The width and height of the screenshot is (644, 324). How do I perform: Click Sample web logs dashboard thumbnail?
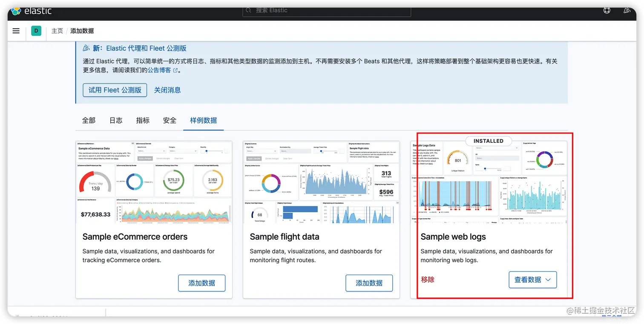489,182
